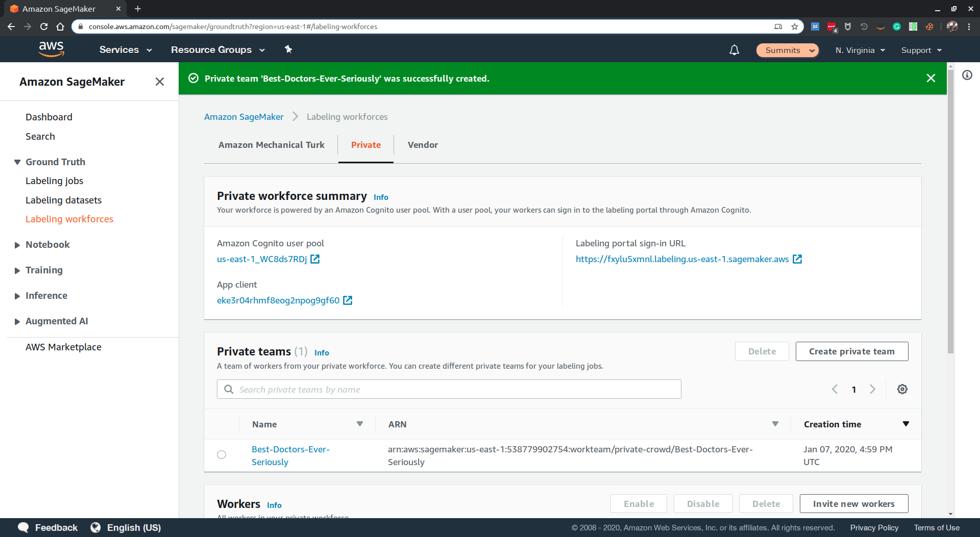Click the Search private teams input field

coord(449,389)
